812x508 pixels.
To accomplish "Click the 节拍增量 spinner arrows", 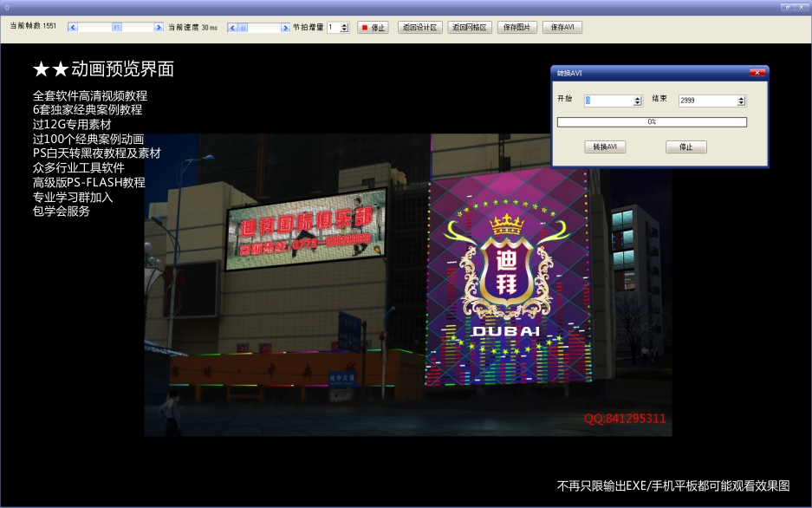I will pos(345,28).
